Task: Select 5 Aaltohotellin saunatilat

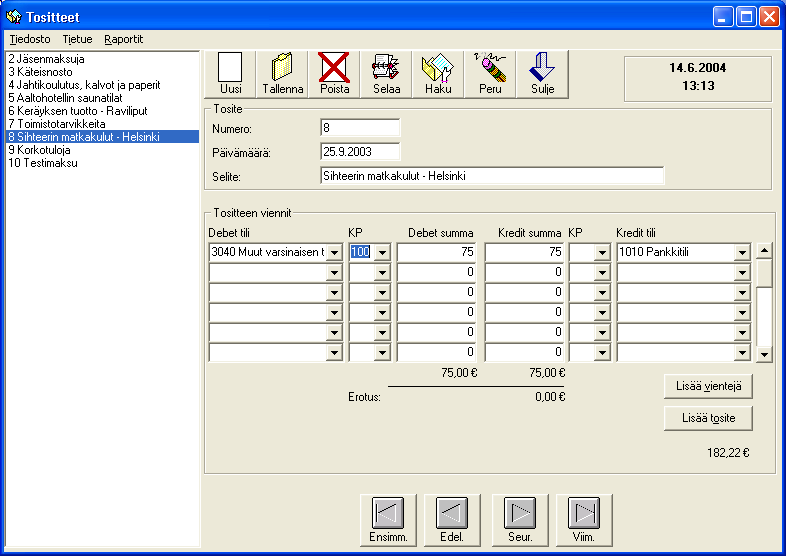Action: pos(102,98)
